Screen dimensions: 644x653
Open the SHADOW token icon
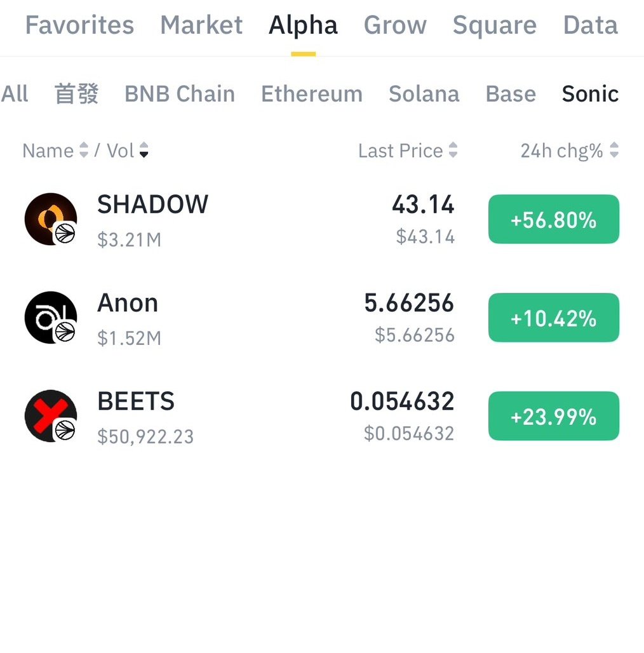click(x=51, y=219)
